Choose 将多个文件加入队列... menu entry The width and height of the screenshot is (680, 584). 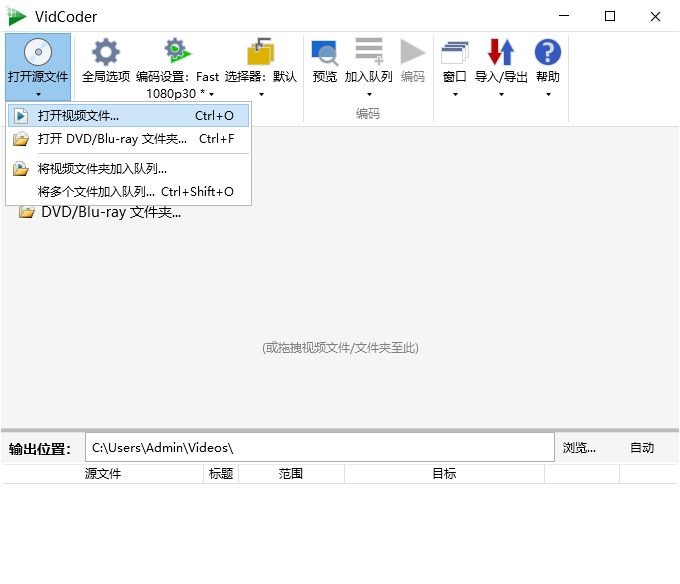click(128, 192)
